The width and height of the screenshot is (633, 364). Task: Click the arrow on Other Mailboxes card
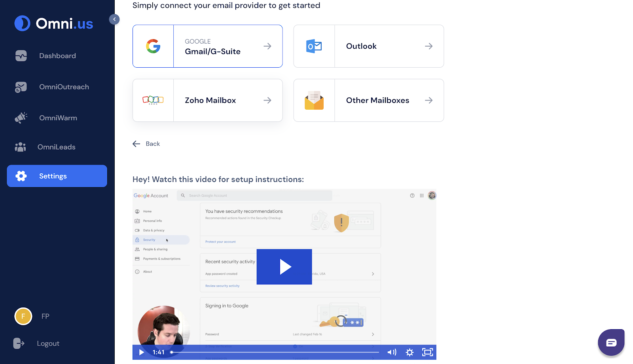click(428, 100)
